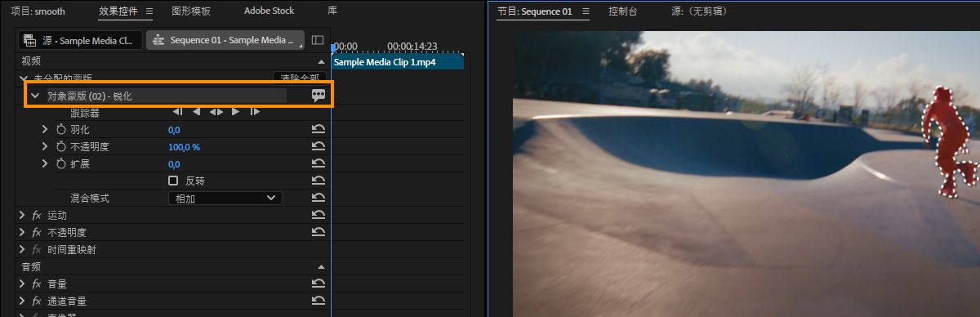
Task: Click the 扩展 value 0,0
Action: coord(174,163)
